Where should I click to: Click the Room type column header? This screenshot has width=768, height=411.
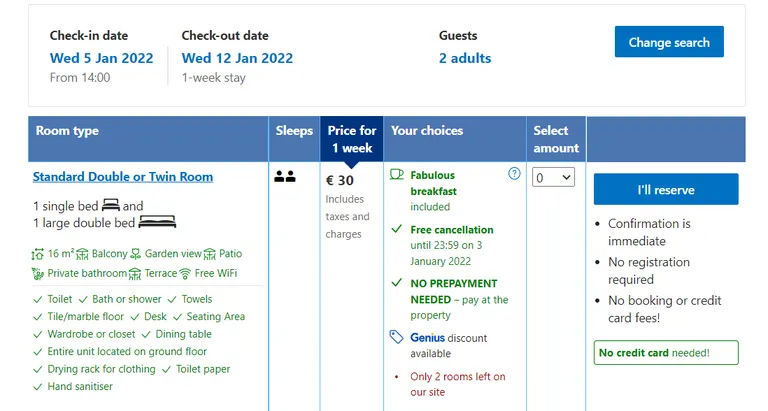tap(67, 131)
